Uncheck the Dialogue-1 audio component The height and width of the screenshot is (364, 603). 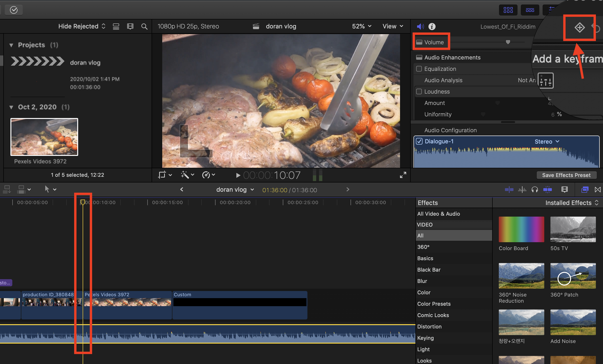point(419,141)
